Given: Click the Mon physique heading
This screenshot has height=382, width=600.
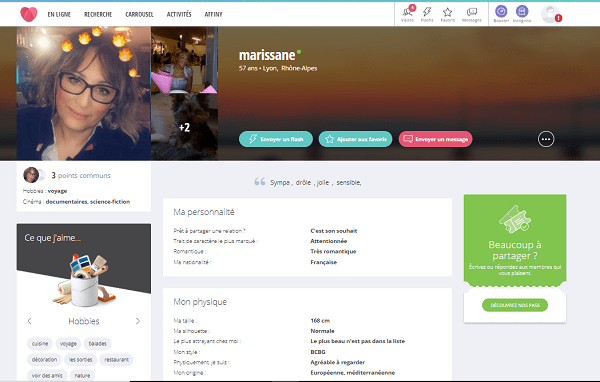Looking at the screenshot, I should 200,302.
